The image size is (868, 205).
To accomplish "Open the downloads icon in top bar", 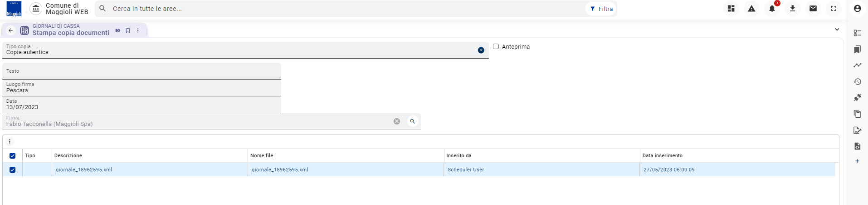I will 792,9.
